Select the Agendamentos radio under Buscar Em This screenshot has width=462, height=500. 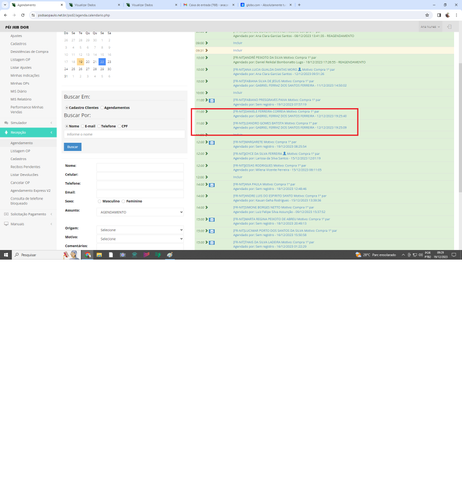tap(102, 108)
